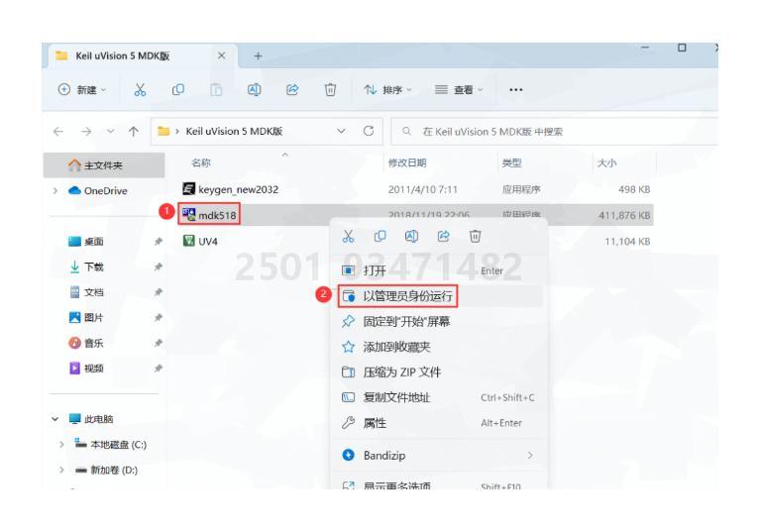Unpin Downloads (下载) using its pin icon

(x=158, y=266)
